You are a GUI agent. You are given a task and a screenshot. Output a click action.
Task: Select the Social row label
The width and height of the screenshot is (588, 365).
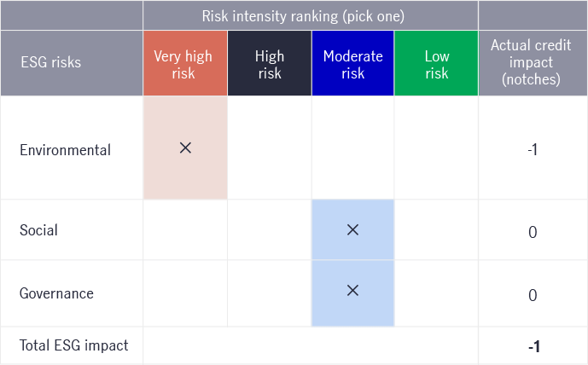[x=38, y=230]
